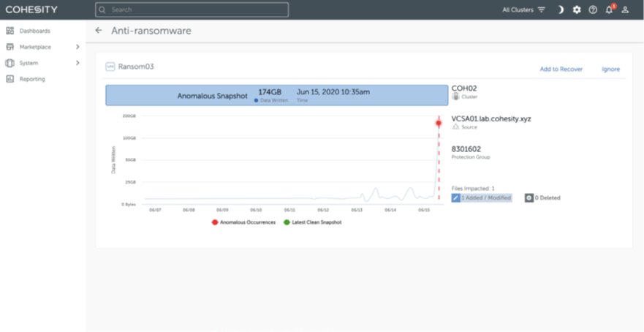Click Latest Clean Snapshot legend green dot
The height and width of the screenshot is (332, 644).
pyautogui.click(x=287, y=222)
